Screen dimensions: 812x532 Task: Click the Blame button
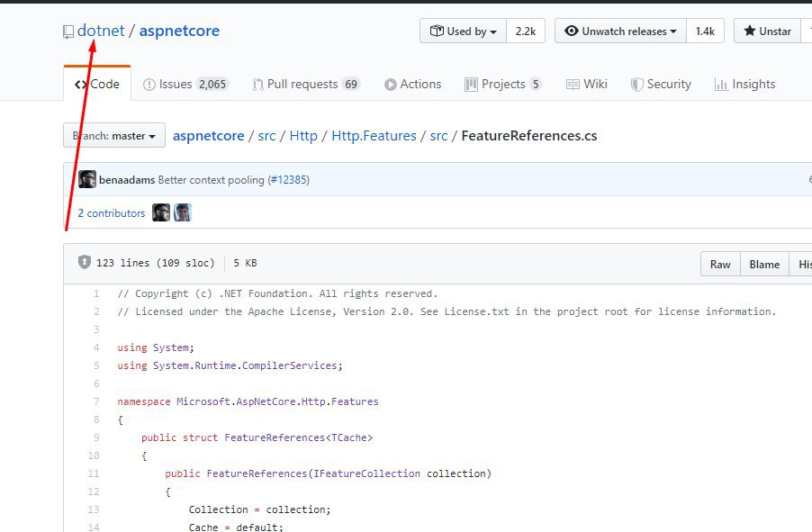764,264
